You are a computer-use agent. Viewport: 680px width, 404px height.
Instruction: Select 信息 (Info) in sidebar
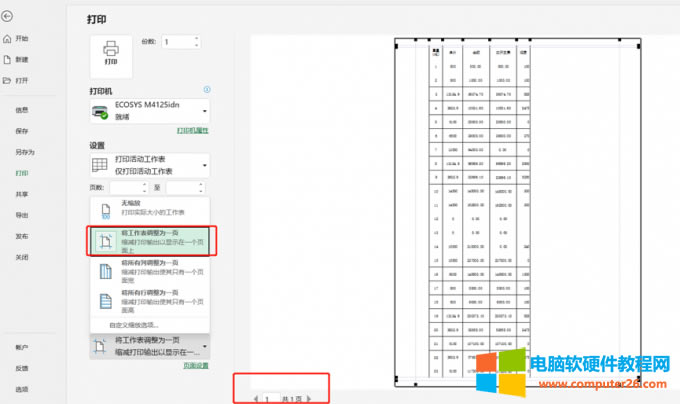coord(22,110)
